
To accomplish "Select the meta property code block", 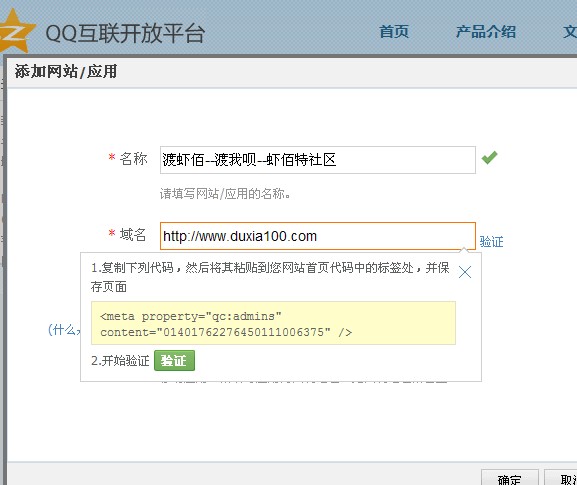I will (273, 323).
